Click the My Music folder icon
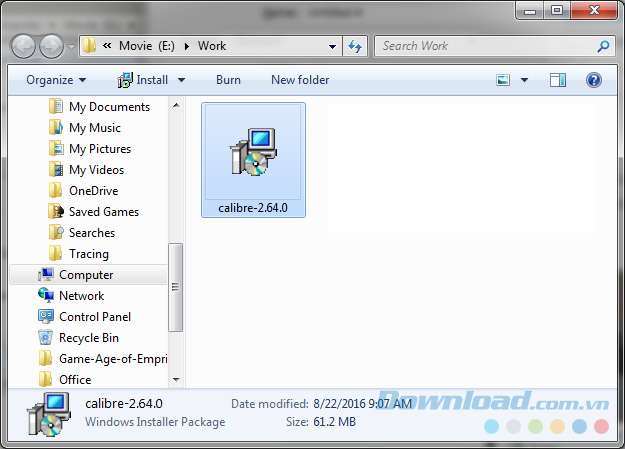Screen dimensions: 625x449 56,128
